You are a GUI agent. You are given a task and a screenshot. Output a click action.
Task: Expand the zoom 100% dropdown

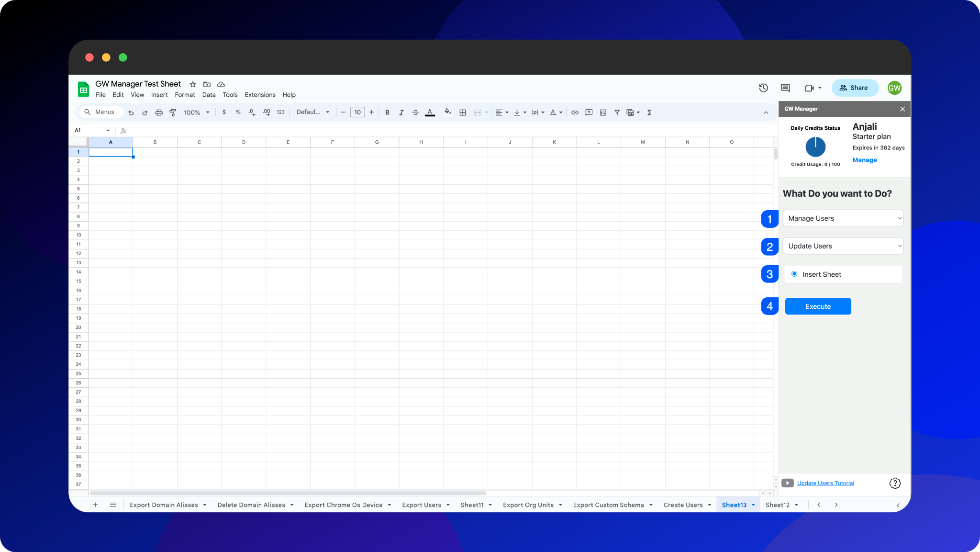click(x=197, y=113)
